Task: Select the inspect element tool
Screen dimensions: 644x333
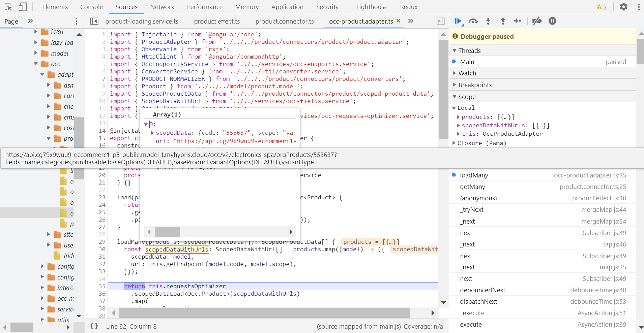Action: (8, 7)
